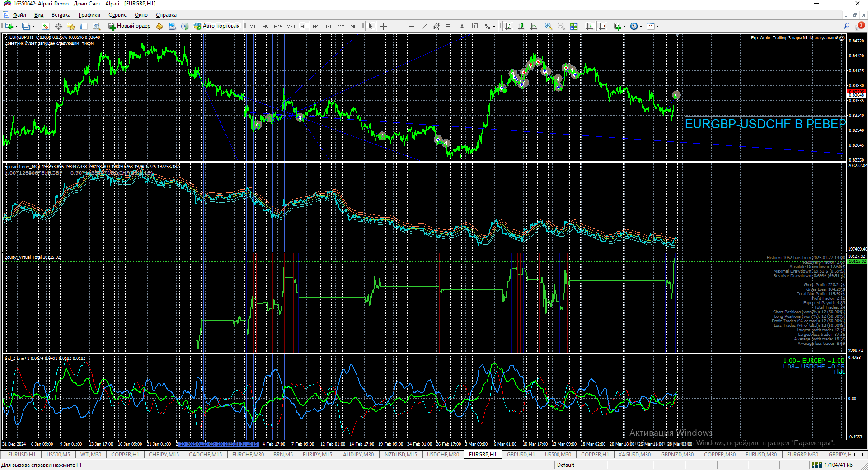The width and height of the screenshot is (868, 470).
Task: Switch to the XAGUSD,M30 chart tab
Action: coord(634,455)
